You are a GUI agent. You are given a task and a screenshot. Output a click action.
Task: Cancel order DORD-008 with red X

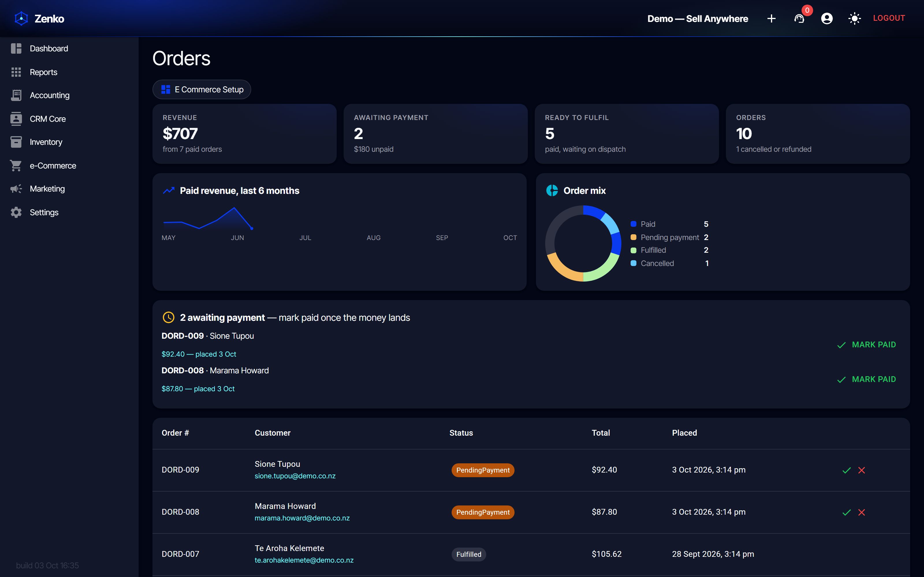coord(861,512)
